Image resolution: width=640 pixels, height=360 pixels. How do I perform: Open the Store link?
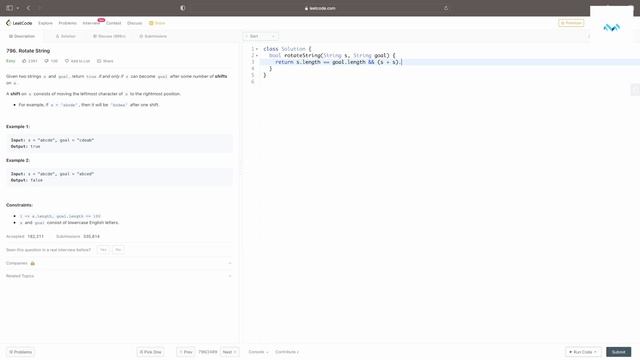point(157,23)
